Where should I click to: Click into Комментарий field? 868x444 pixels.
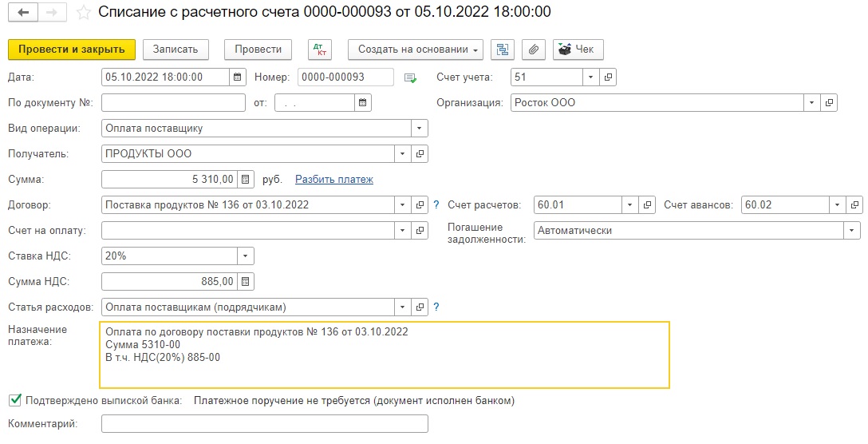pos(265,424)
